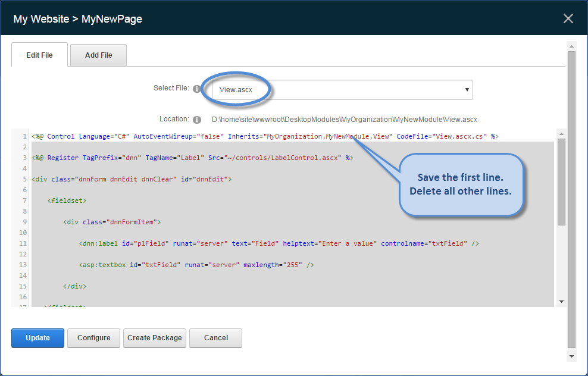Open the View.ascx file dropdown
588x376 pixels.
click(x=342, y=90)
